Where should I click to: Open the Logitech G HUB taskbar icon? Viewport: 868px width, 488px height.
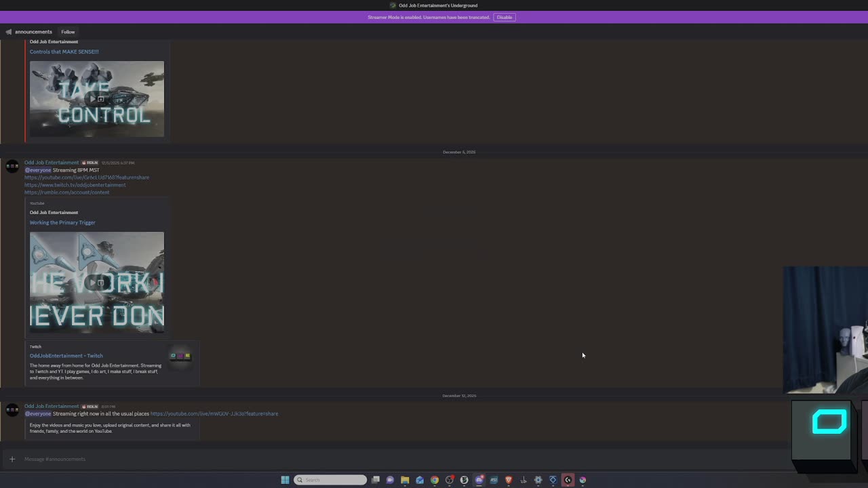coord(568,480)
